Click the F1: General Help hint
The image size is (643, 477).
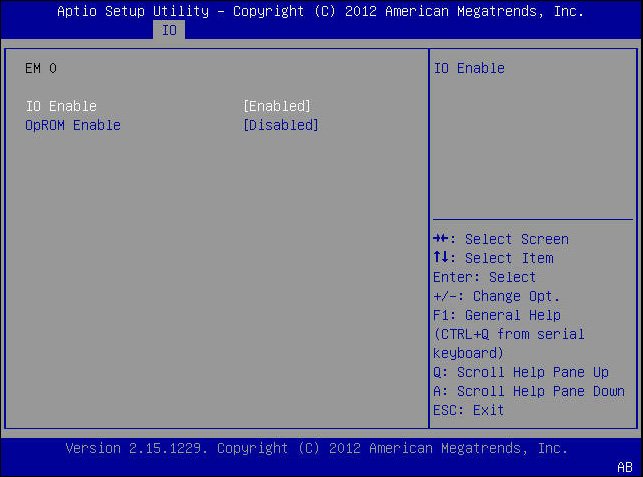[x=497, y=315]
